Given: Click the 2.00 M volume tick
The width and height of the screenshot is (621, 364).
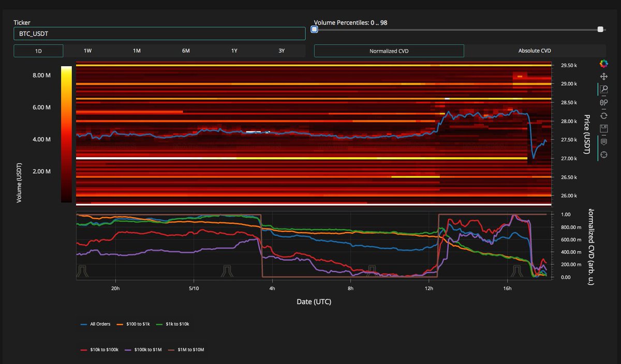Looking at the screenshot, I should [41, 172].
